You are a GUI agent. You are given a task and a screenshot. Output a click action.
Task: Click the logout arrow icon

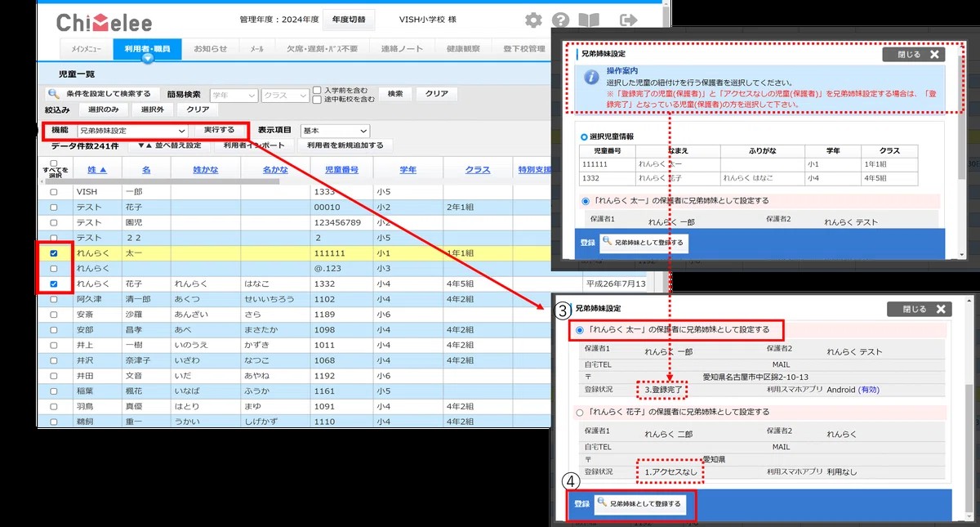pyautogui.click(x=628, y=20)
